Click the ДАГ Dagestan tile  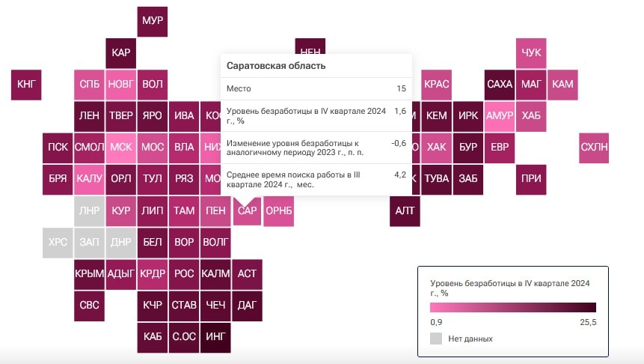coord(247,306)
